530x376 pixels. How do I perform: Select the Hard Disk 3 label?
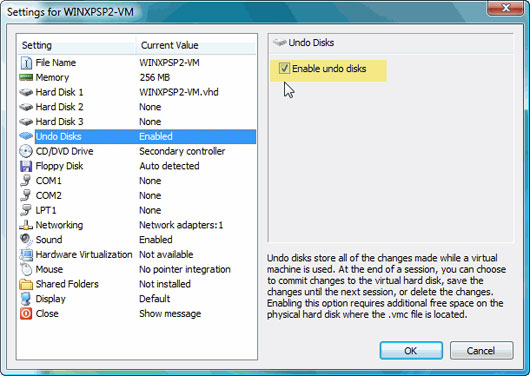pos(59,121)
